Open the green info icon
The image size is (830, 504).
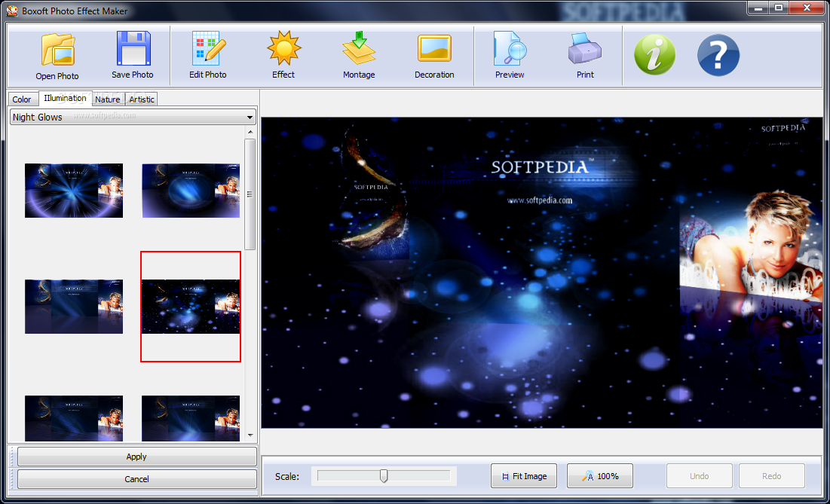point(655,55)
